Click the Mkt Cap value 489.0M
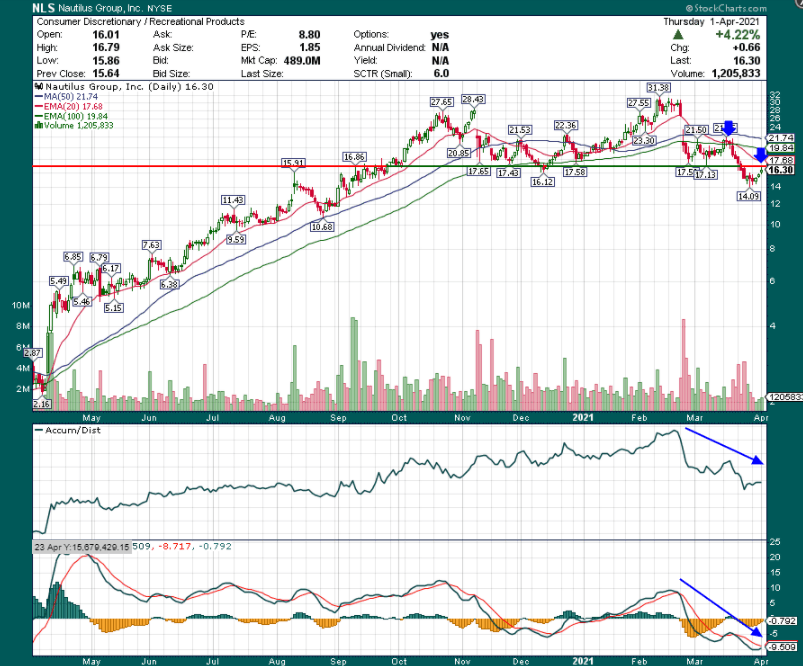Viewport: 803px width, 666px height. tap(302, 60)
